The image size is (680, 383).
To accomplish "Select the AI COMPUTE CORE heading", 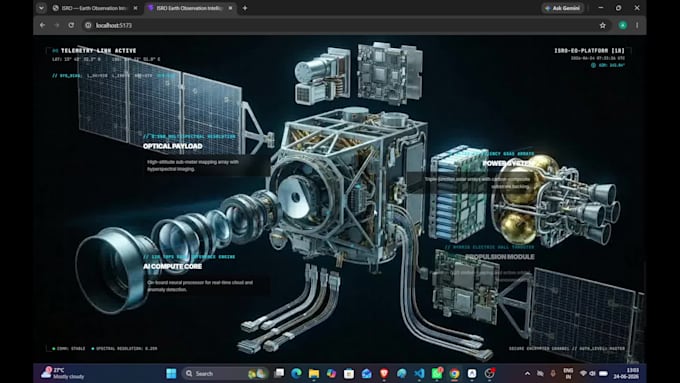I will [x=173, y=266].
